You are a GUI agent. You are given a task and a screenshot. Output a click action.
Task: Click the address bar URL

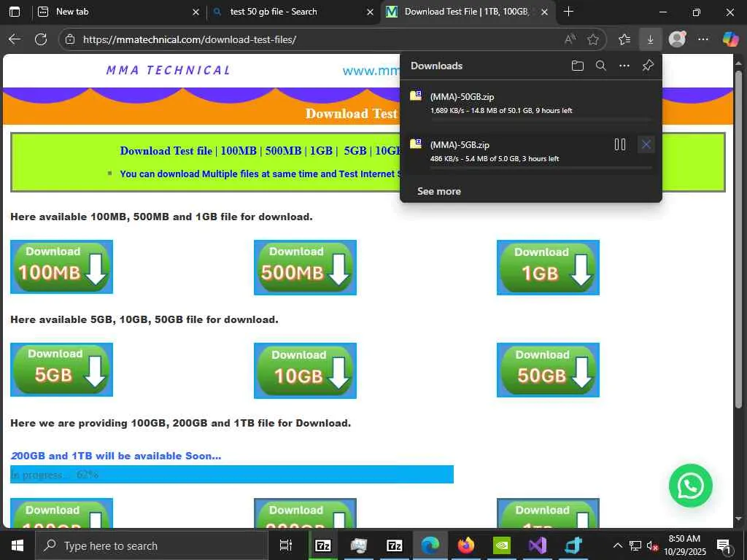pyautogui.click(x=190, y=39)
